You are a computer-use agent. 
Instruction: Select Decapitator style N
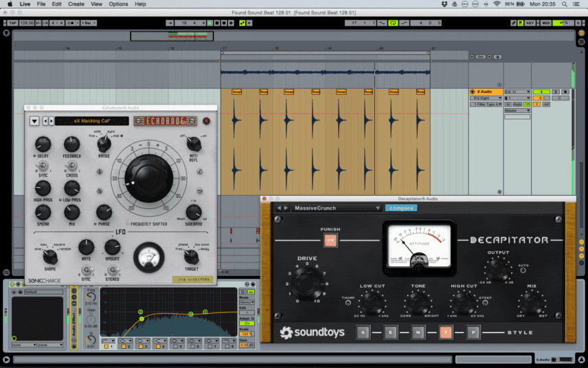point(418,332)
